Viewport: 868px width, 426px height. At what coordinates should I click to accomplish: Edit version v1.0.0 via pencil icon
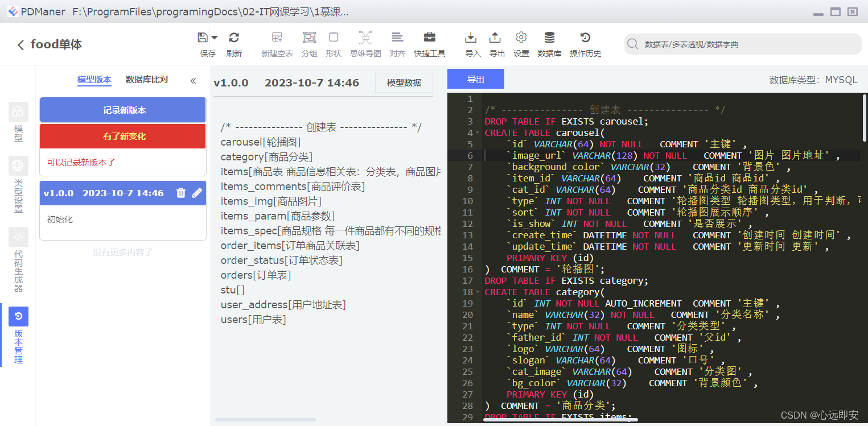pyautogui.click(x=196, y=193)
